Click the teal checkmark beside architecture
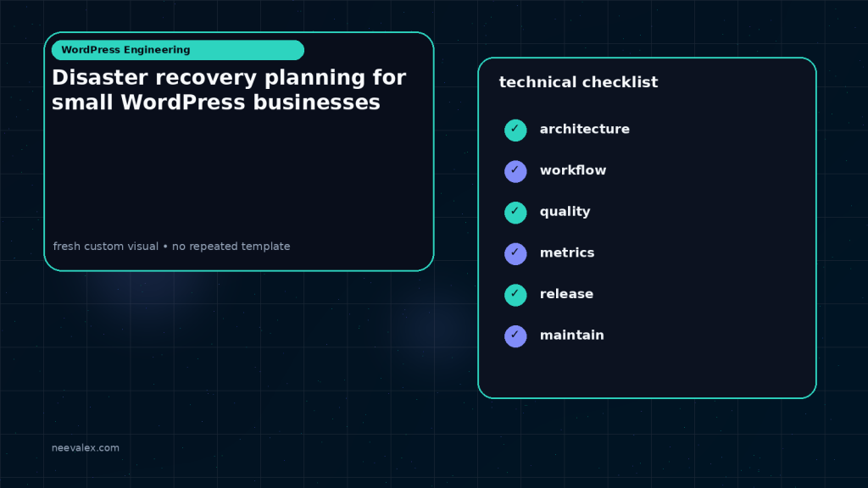The width and height of the screenshot is (868, 488). click(x=515, y=130)
